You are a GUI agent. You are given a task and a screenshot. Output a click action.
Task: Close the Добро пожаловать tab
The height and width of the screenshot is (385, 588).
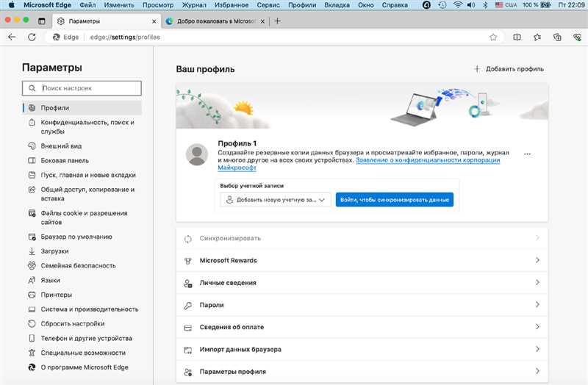tap(262, 21)
